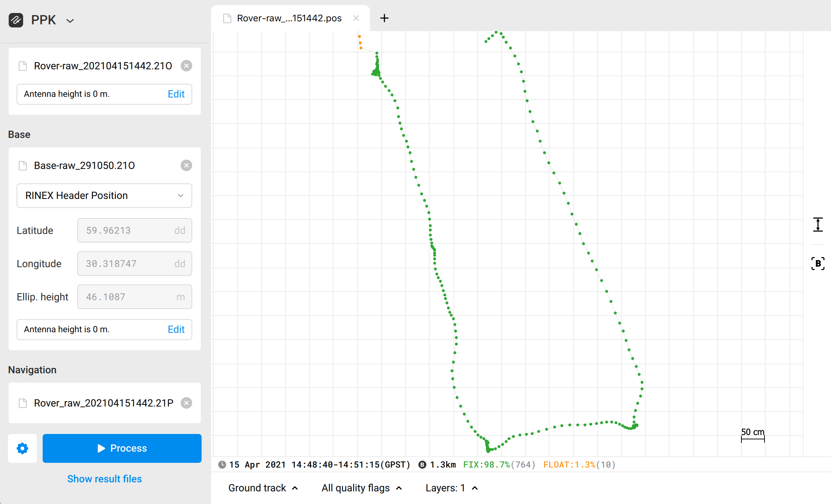This screenshot has height=504, width=831.
Task: Click the PPK app logo icon
Action: (16, 20)
